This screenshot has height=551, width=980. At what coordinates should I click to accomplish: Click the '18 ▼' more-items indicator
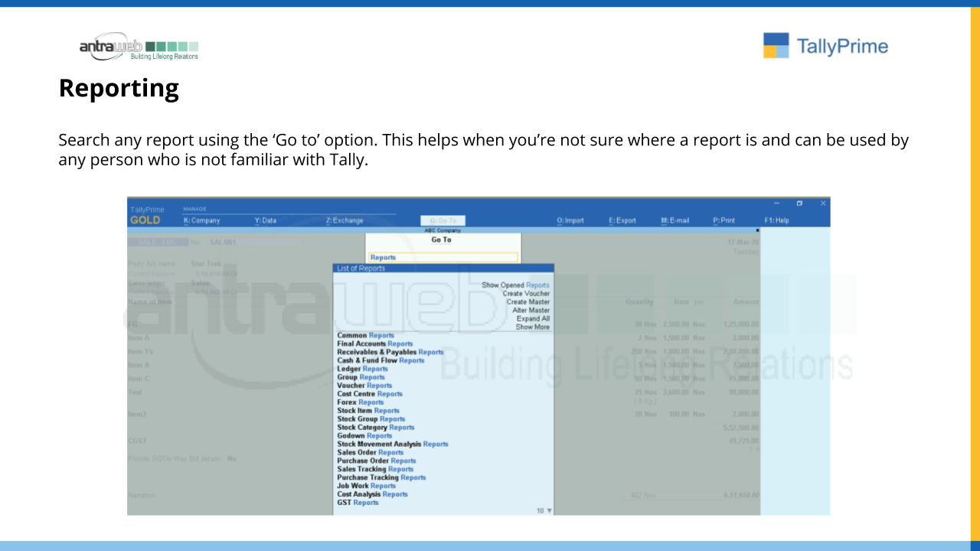tap(544, 510)
